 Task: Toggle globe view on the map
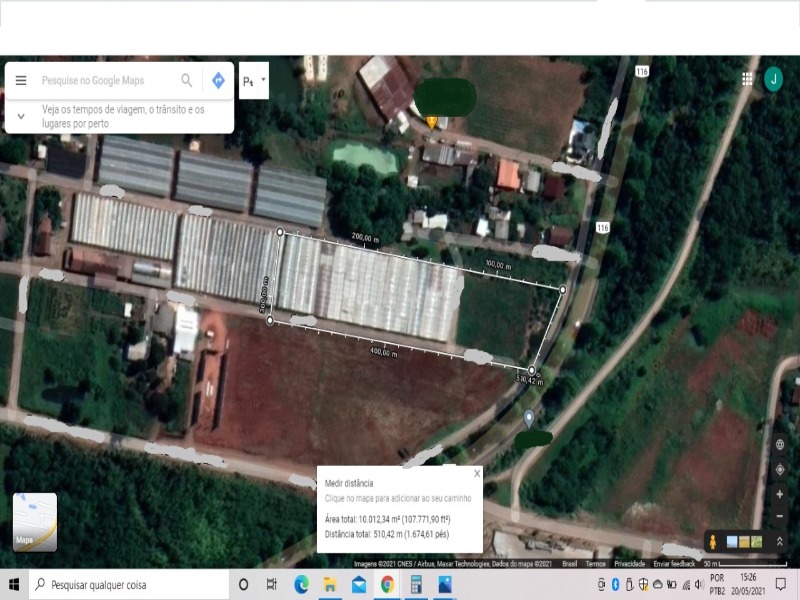(780, 444)
